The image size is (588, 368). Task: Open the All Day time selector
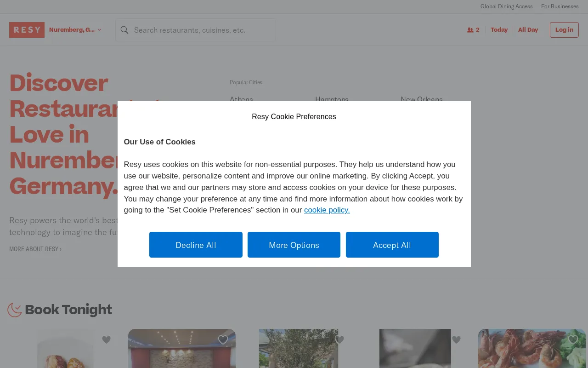pyautogui.click(x=528, y=30)
